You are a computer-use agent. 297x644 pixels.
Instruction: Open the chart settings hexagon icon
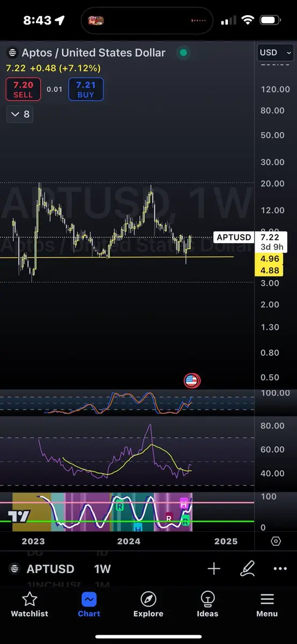[276, 541]
